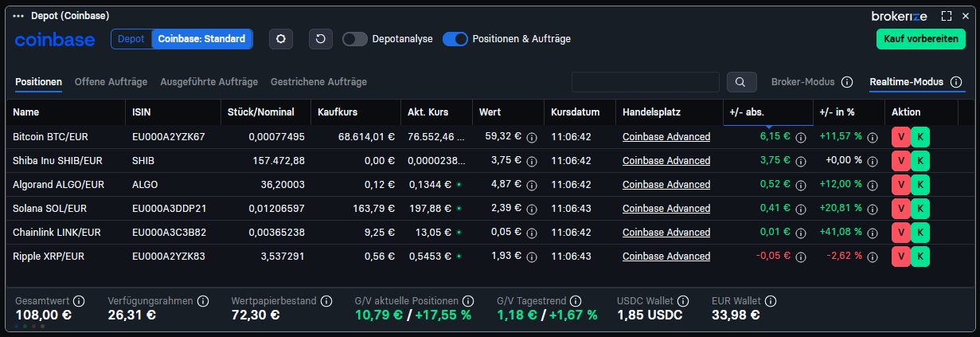Open the depot settings gear icon
Screen dimensions: 980x337
pos(281,38)
